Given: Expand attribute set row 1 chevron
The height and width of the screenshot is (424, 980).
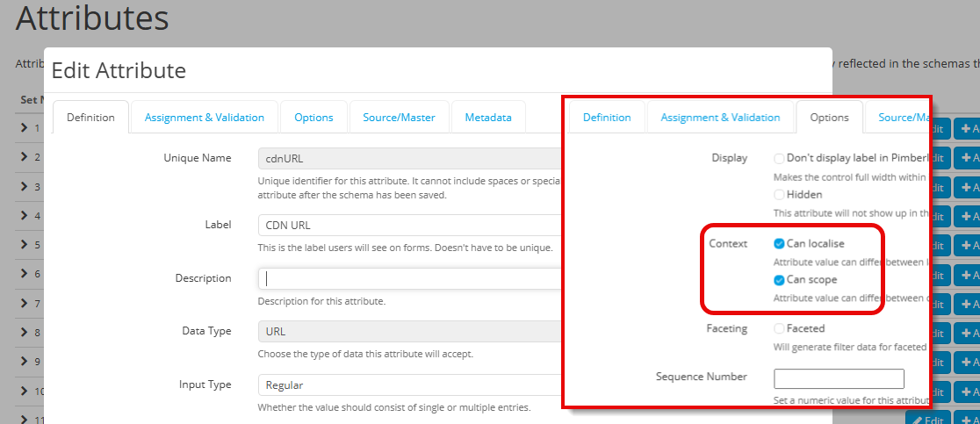Looking at the screenshot, I should pos(25,129).
